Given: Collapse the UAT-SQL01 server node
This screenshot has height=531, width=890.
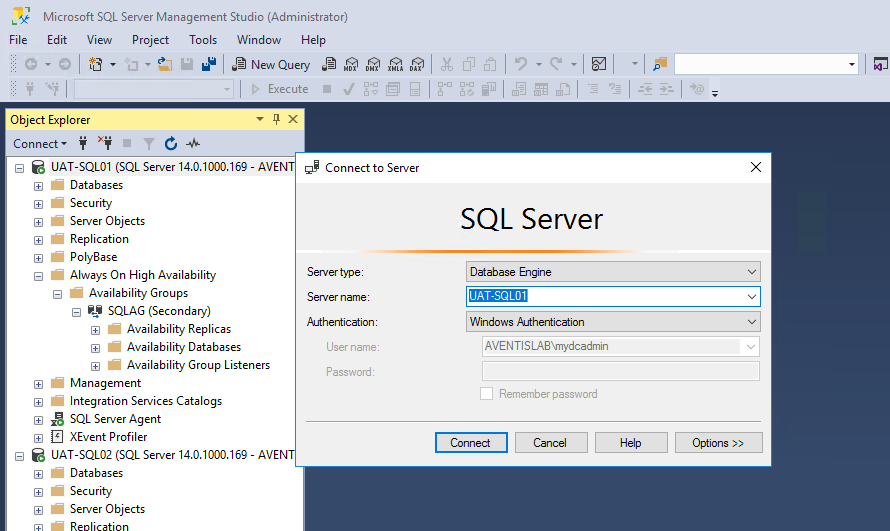Looking at the screenshot, I should pyautogui.click(x=19, y=168).
